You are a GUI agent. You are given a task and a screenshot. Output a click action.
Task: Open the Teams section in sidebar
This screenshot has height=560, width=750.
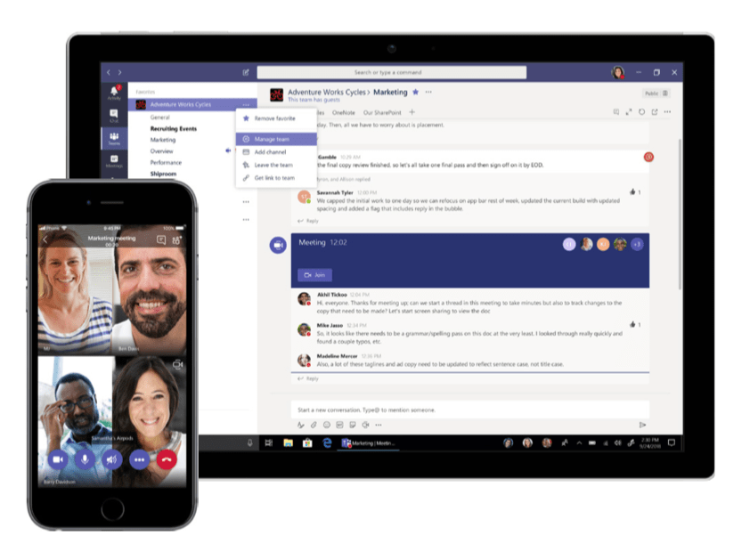114,138
